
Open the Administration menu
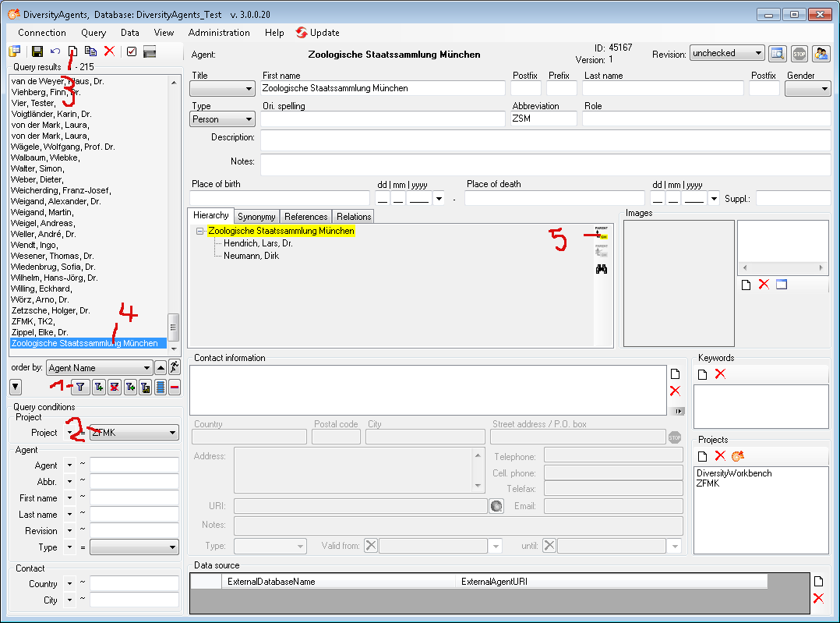[x=219, y=33]
